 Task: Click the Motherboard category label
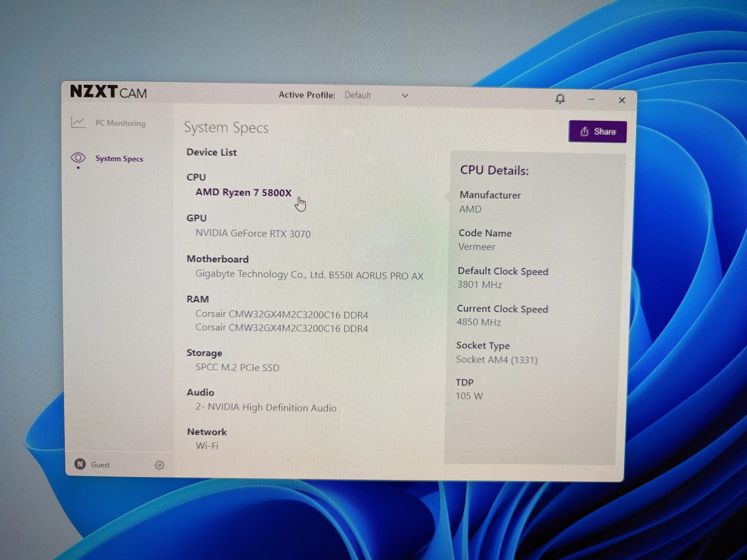[218, 259]
